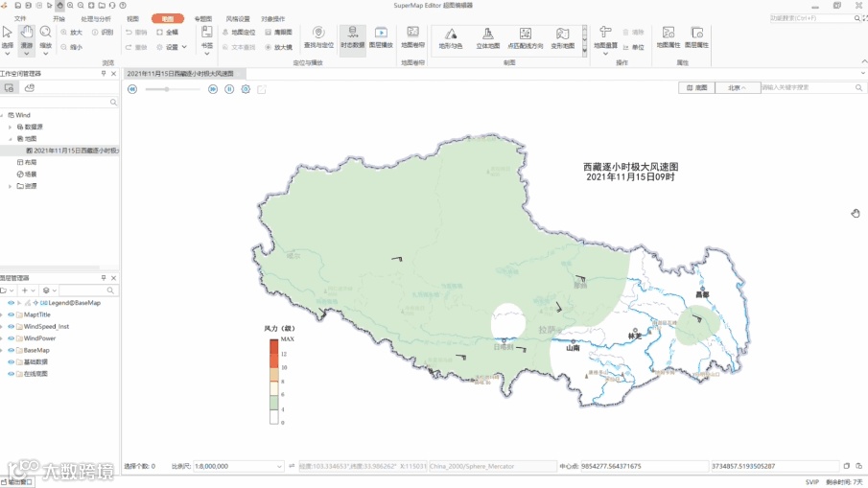
Task: Open the 北京 city dropdown
Action: click(x=738, y=87)
